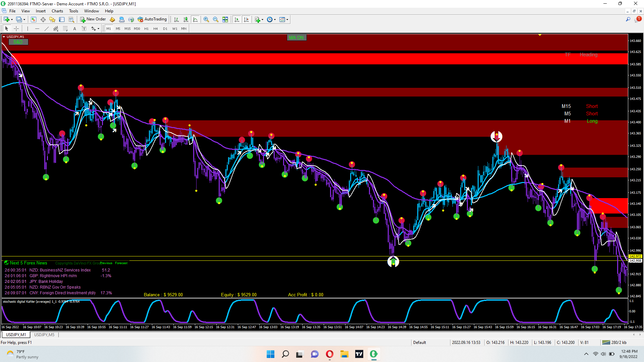Select the M15 timeframe button

coord(127,29)
